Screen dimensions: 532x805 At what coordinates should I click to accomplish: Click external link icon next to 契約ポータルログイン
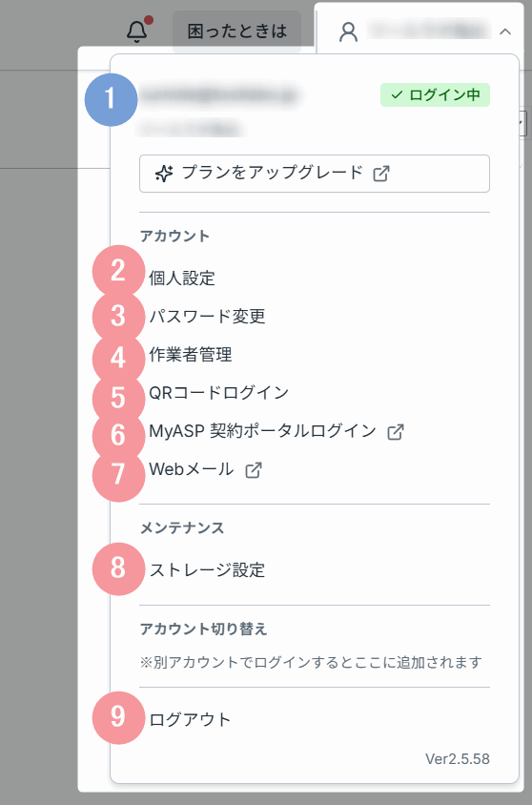[396, 432]
